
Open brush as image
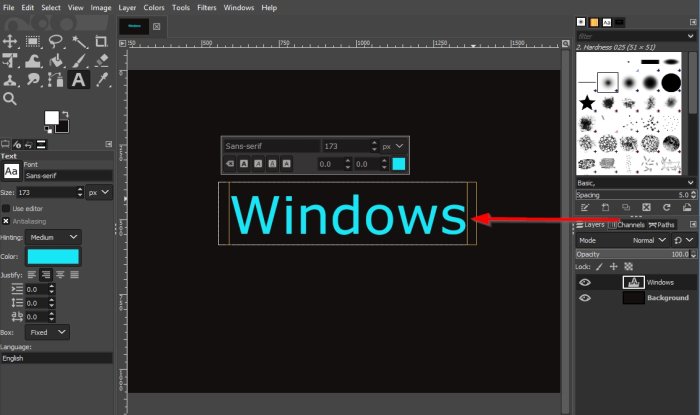tap(687, 208)
